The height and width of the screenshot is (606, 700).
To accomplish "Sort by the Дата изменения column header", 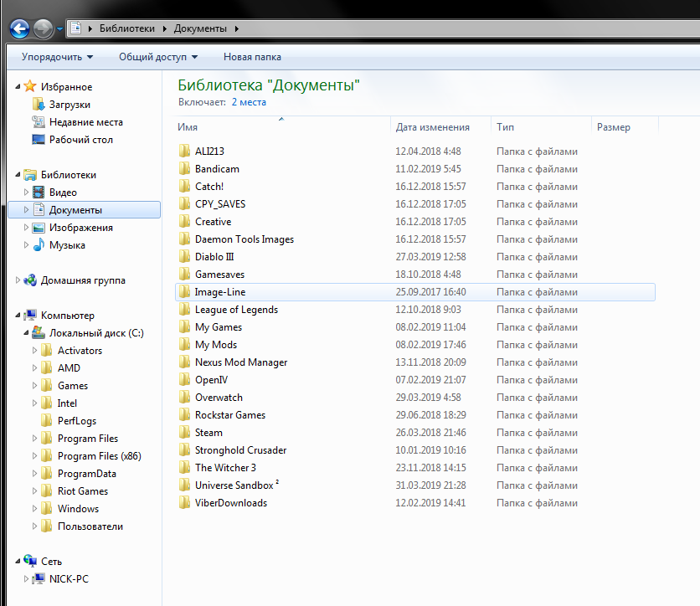I will point(432,127).
